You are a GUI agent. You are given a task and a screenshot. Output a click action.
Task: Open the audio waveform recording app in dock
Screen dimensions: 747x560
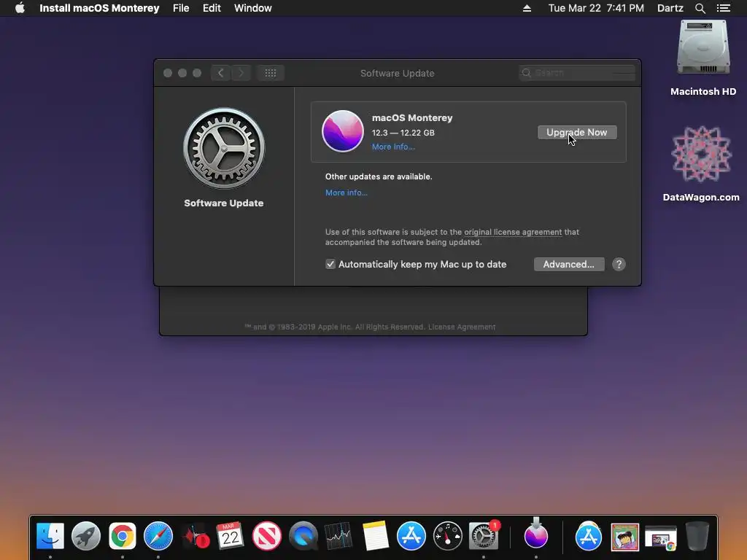coord(196,537)
